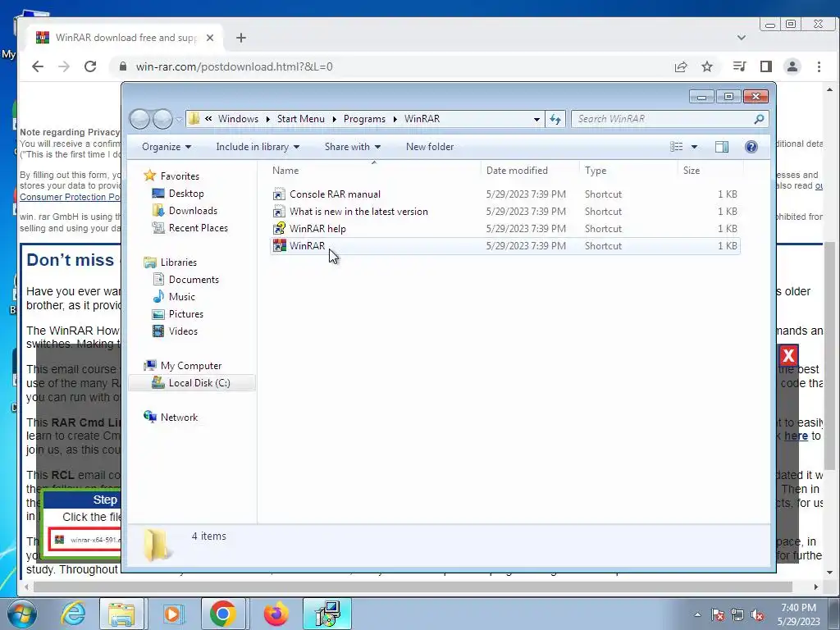Open Chrome tab search chevron
The image size is (840, 630).
[x=742, y=38]
